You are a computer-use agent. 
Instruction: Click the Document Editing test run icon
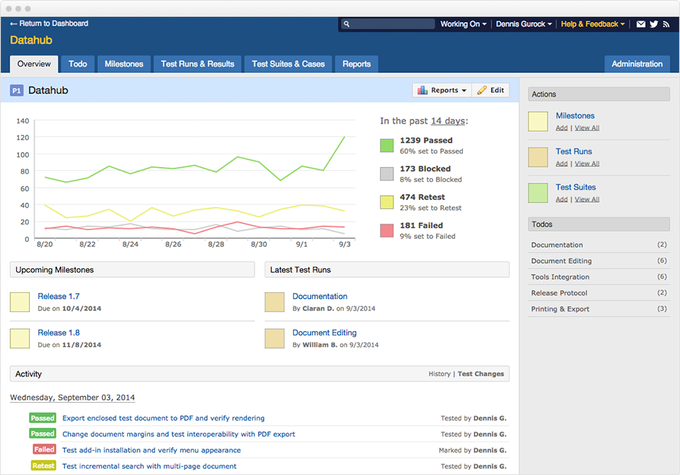[275, 338]
